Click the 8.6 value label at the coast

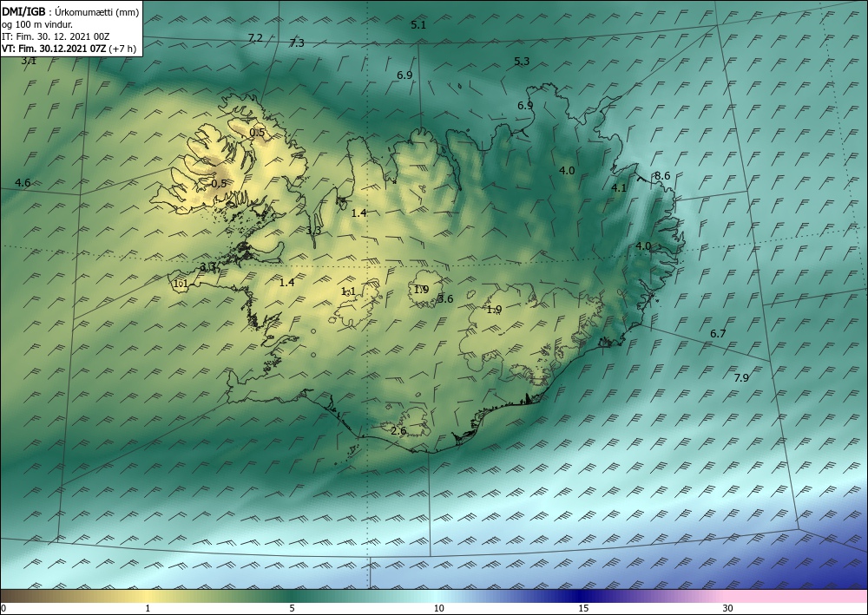click(x=662, y=176)
